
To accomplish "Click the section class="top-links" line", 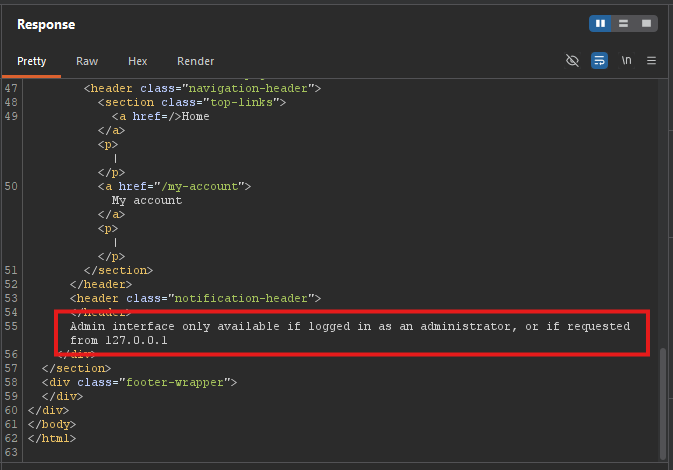I will [x=191, y=103].
